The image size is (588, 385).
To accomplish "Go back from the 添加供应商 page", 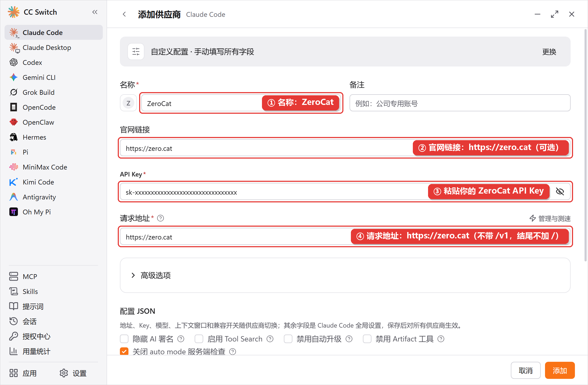I will point(124,14).
